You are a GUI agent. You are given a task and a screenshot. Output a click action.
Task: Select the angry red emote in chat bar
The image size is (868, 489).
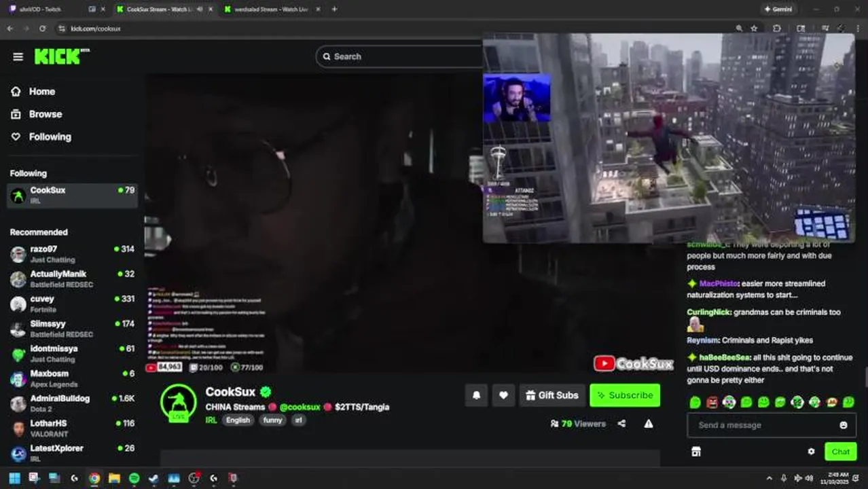point(712,403)
